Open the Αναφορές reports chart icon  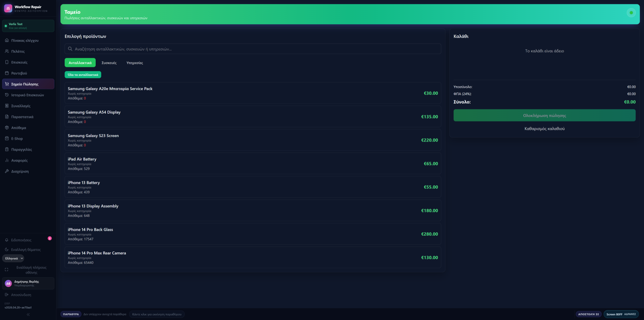pyautogui.click(x=7, y=160)
